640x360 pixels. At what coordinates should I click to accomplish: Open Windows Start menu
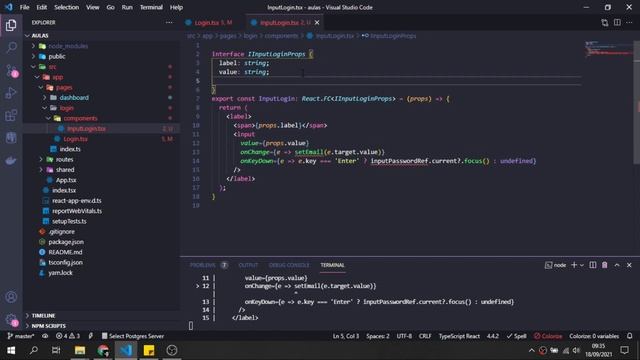coord(11,350)
